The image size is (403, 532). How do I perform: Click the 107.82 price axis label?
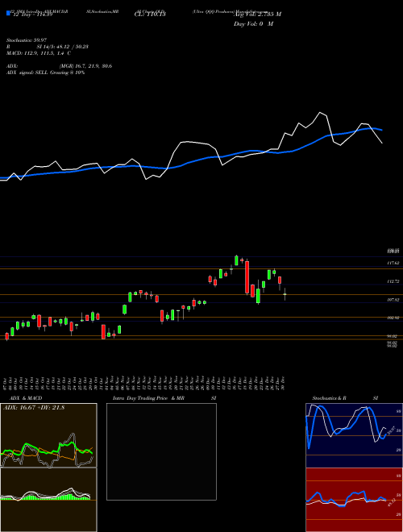[x=393, y=300]
